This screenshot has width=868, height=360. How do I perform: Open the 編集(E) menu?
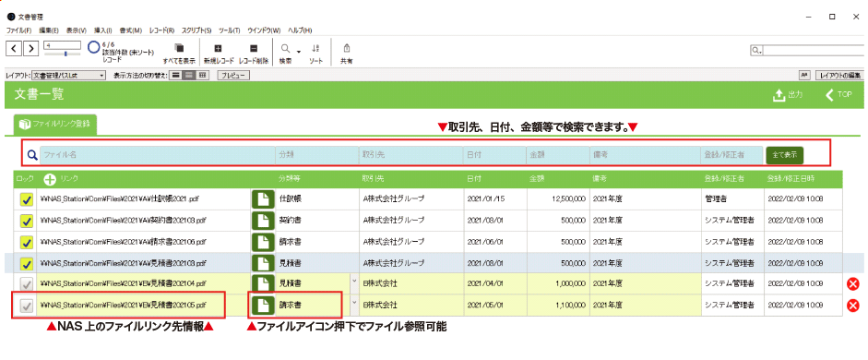pyautogui.click(x=49, y=30)
